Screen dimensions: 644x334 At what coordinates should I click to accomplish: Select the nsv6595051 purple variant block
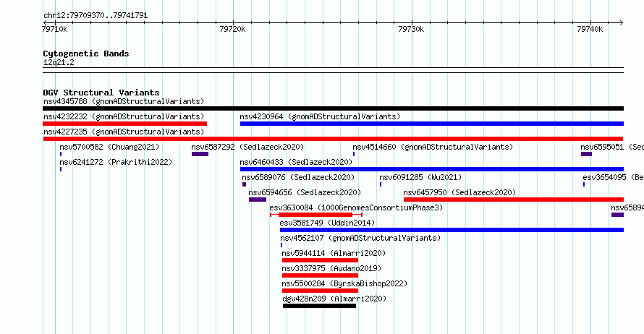tap(587, 154)
